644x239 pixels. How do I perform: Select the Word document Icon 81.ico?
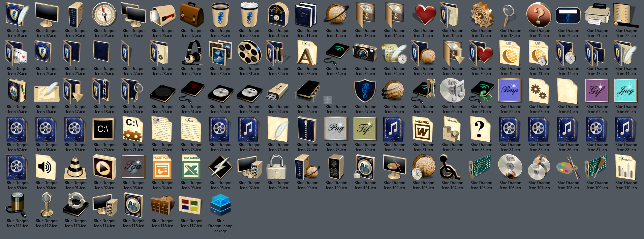423,129
